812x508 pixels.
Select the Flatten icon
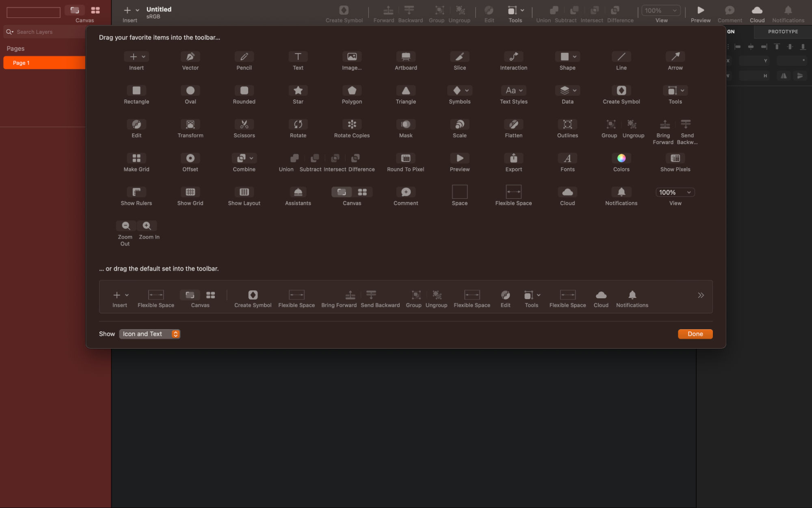point(513,124)
